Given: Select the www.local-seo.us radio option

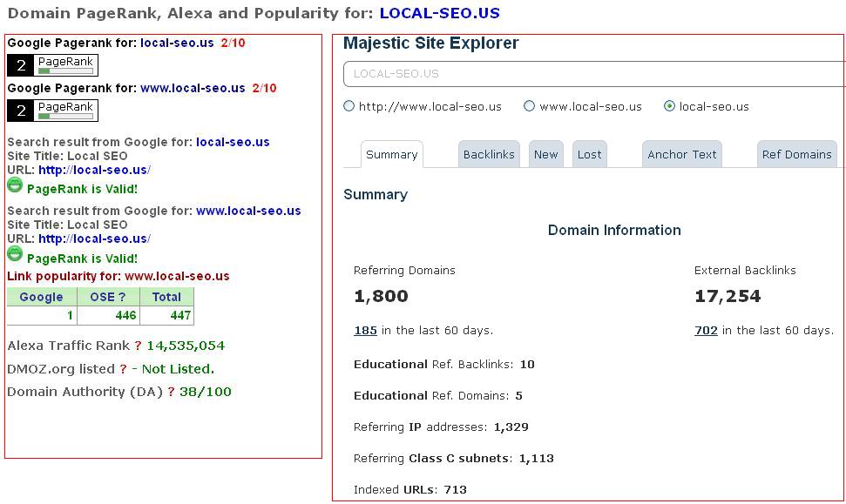Looking at the screenshot, I should click(x=529, y=106).
